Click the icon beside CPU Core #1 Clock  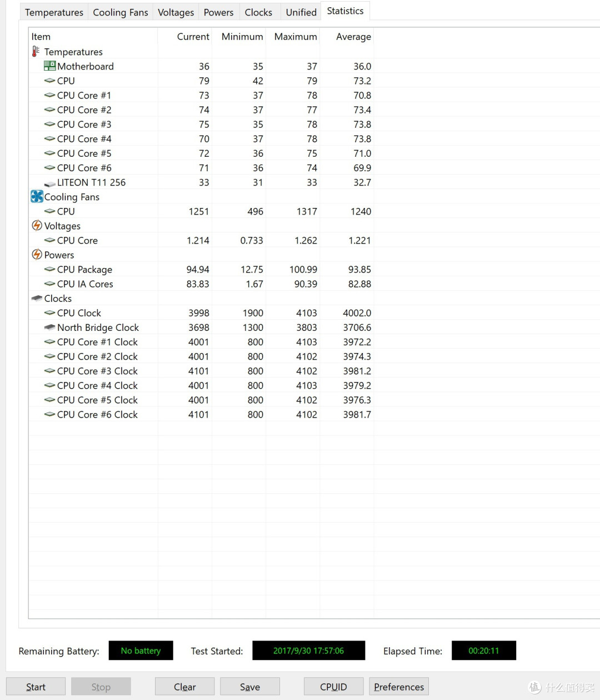click(x=49, y=341)
